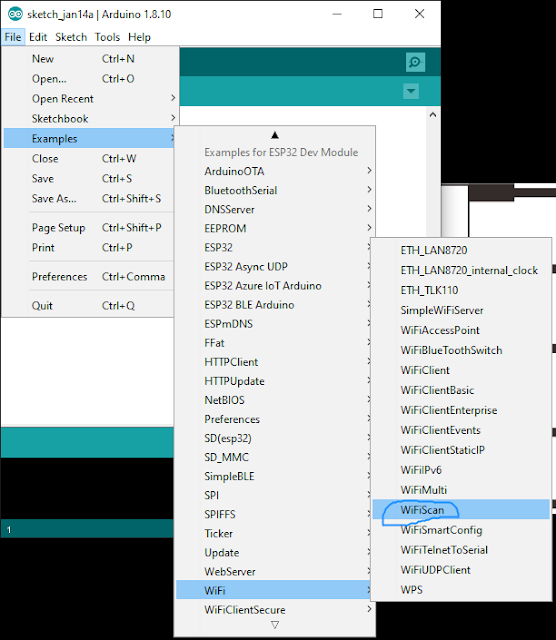Click the Arduino logo in title bar

pyautogui.click(x=15, y=14)
